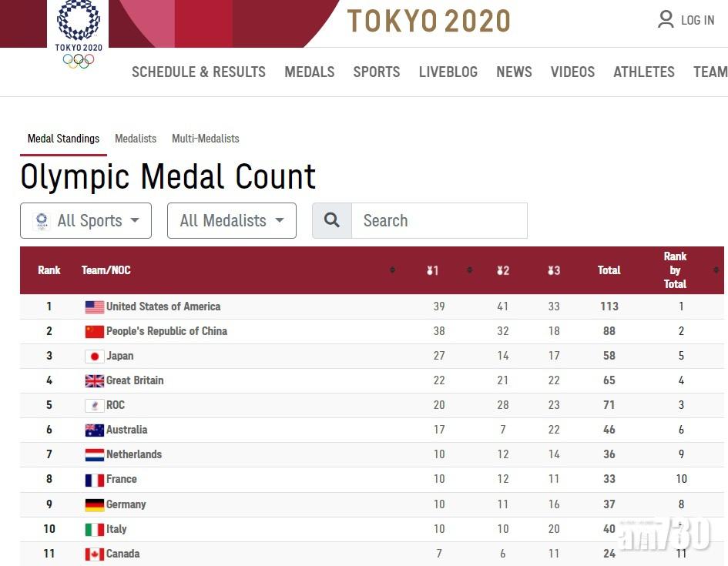This screenshot has height=566, width=728.
Task: Click the LOG IN link
Action: [697, 20]
